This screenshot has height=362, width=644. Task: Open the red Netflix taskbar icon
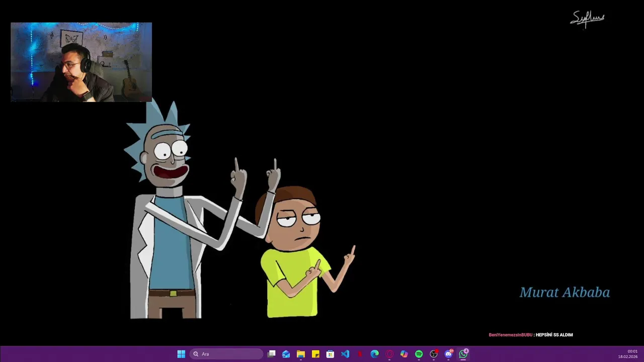coord(360,354)
